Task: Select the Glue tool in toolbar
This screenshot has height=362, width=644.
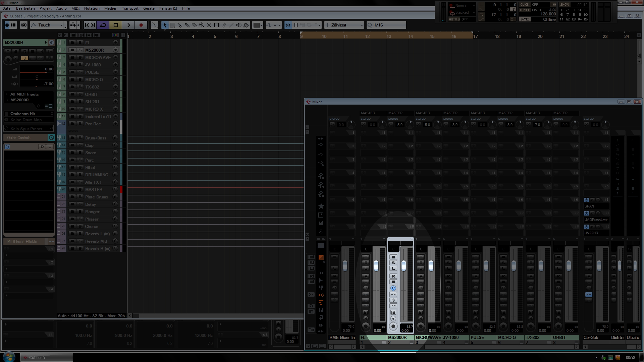Action: (x=187, y=25)
